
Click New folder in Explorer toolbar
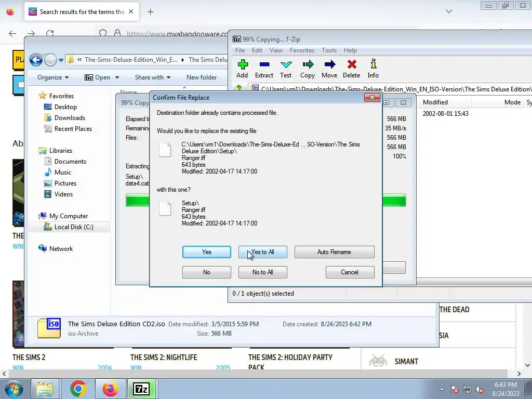[202, 77]
